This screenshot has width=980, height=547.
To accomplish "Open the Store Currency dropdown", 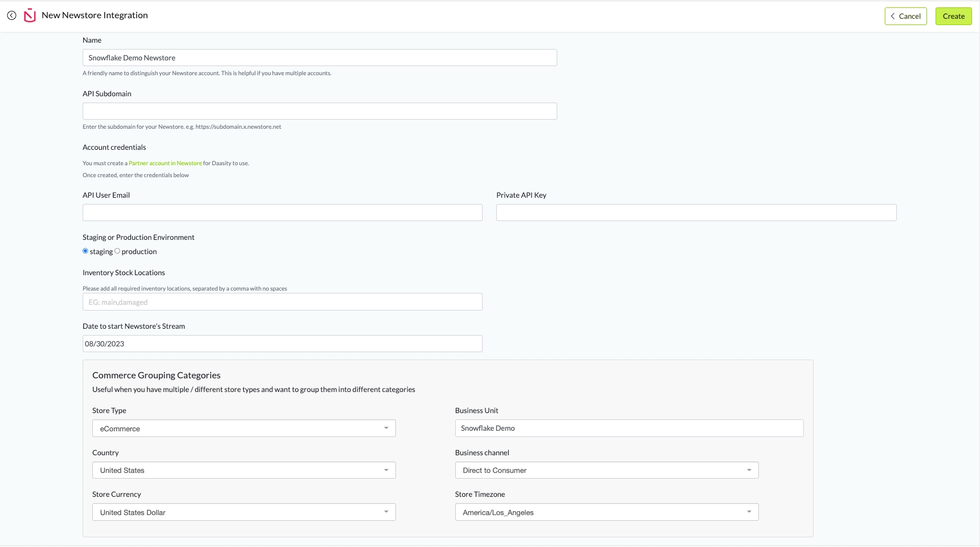I will point(244,512).
